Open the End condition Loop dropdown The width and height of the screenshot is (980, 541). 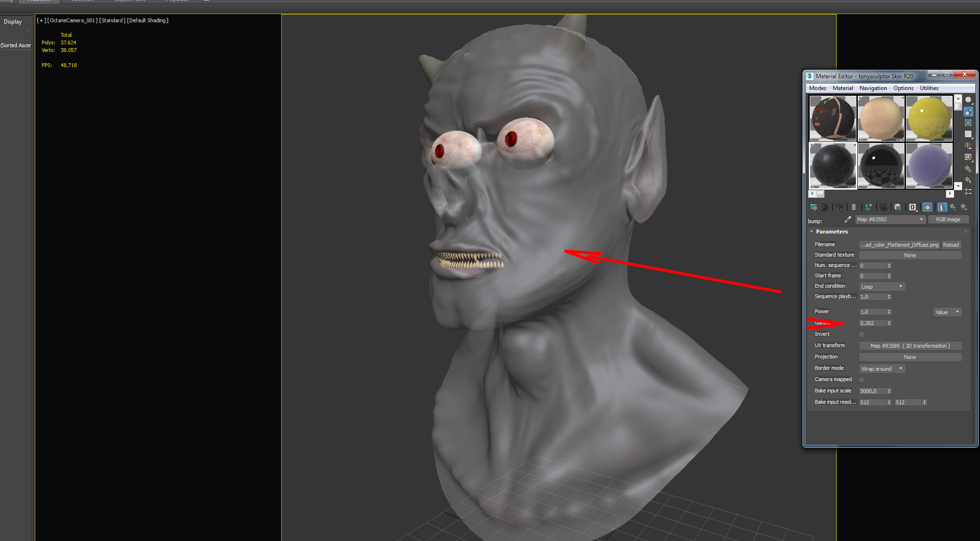pyautogui.click(x=881, y=286)
